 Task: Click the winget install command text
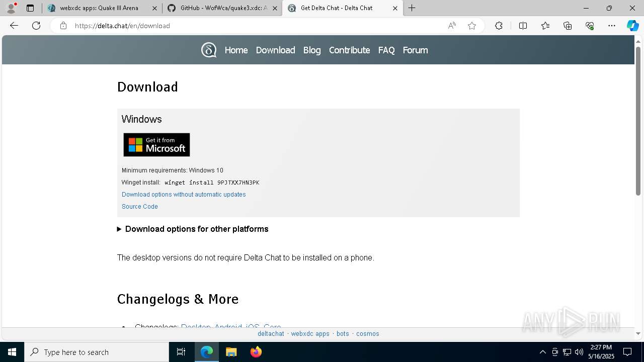click(x=212, y=183)
